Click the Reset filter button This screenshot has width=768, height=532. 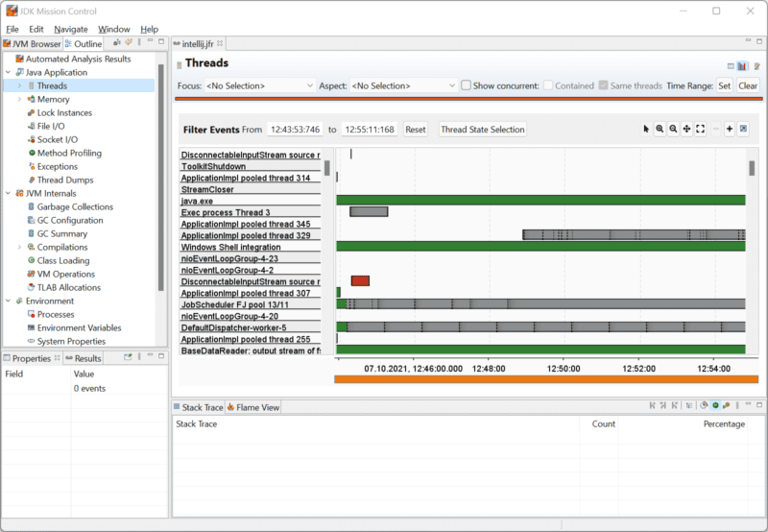(x=416, y=130)
